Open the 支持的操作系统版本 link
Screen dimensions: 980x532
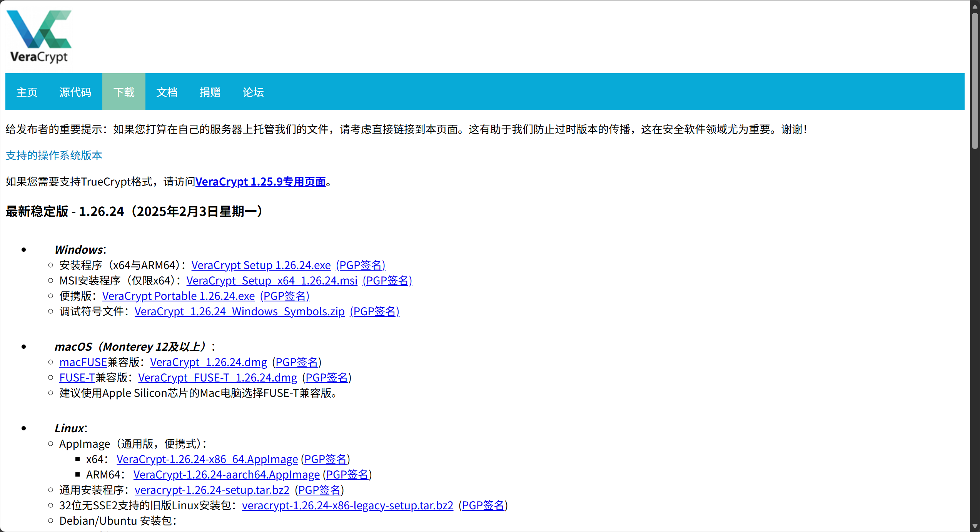54,156
